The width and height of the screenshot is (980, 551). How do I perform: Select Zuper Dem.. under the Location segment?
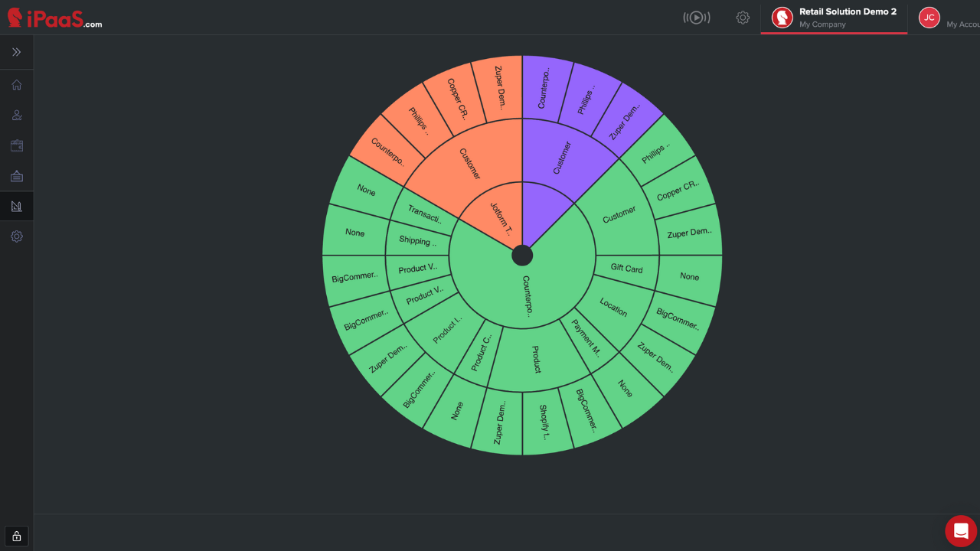pos(656,358)
